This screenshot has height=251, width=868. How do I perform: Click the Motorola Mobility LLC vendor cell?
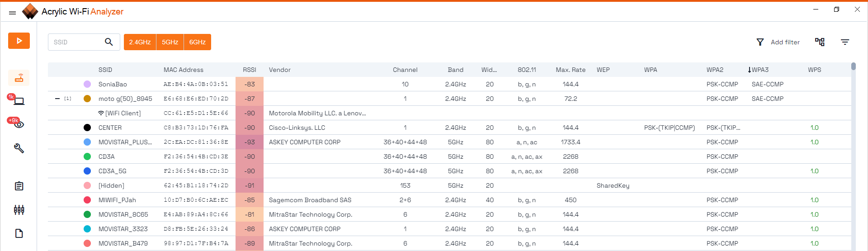(x=317, y=113)
